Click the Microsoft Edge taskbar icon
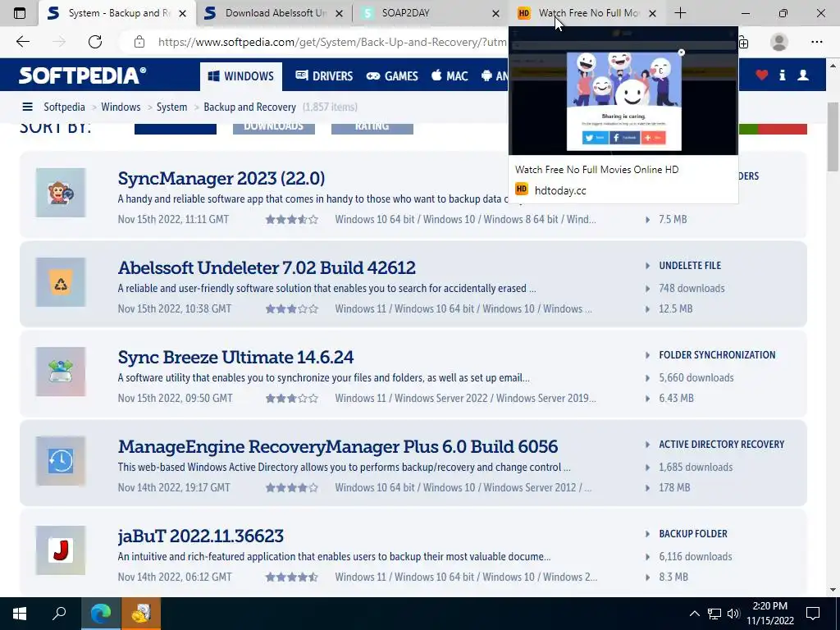Image resolution: width=840 pixels, height=630 pixels. tap(101, 614)
